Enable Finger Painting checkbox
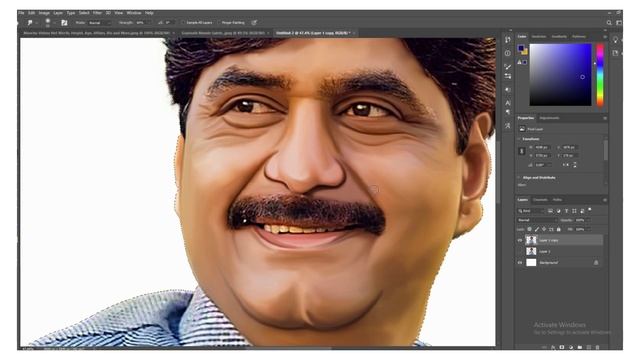Image resolution: width=640 pixels, height=360 pixels. tap(219, 23)
